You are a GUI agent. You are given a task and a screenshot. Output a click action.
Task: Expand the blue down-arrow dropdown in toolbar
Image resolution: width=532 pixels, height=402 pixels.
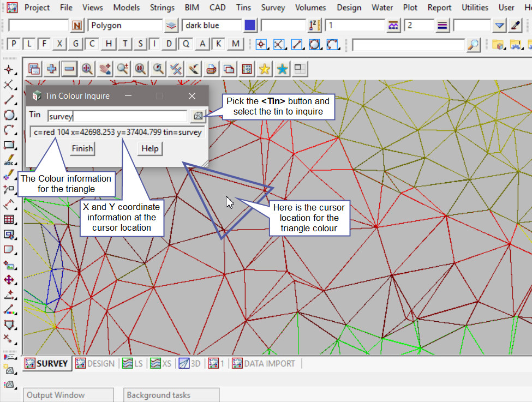click(x=500, y=26)
